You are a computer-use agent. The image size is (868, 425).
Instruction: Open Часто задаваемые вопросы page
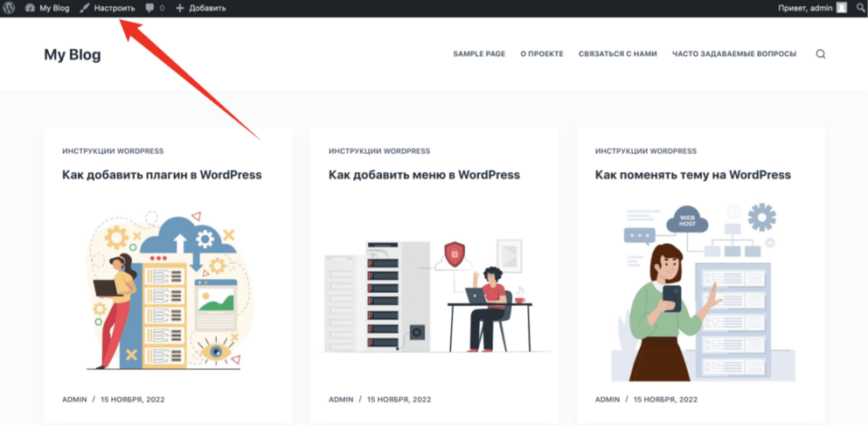point(734,53)
